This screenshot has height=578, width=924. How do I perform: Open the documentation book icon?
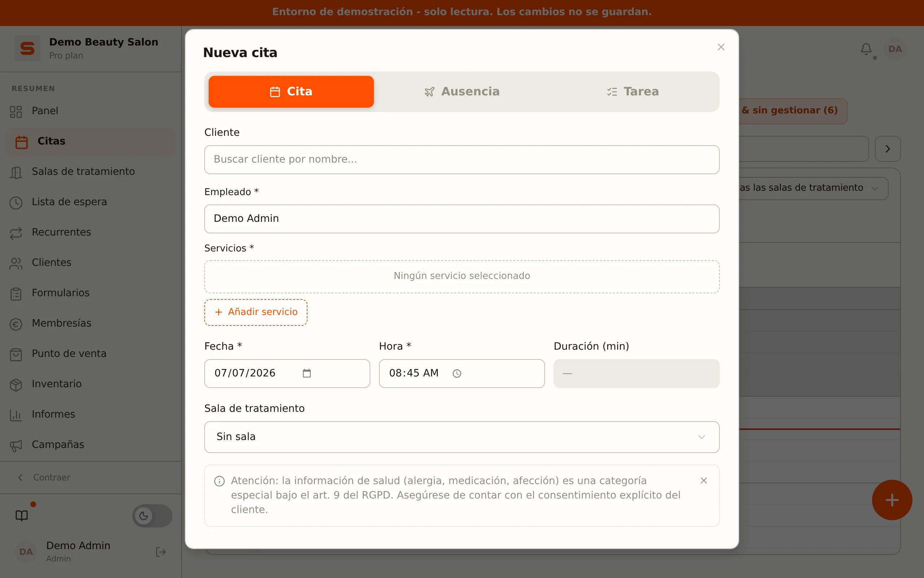click(22, 515)
